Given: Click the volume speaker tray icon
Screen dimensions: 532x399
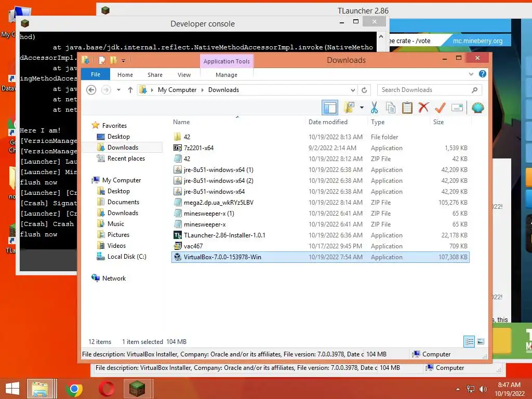Looking at the screenshot, I should point(483,389).
